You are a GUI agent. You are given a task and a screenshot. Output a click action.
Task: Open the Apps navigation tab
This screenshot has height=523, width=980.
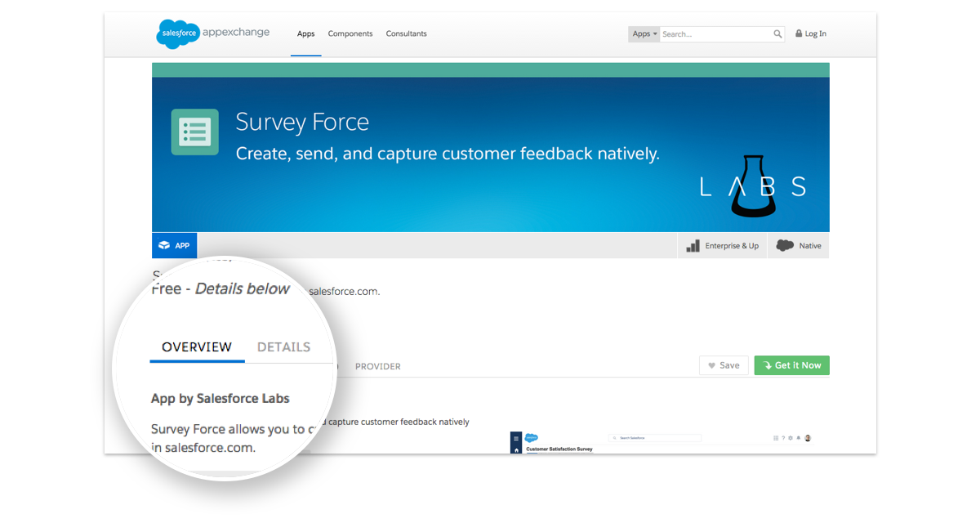coord(306,34)
